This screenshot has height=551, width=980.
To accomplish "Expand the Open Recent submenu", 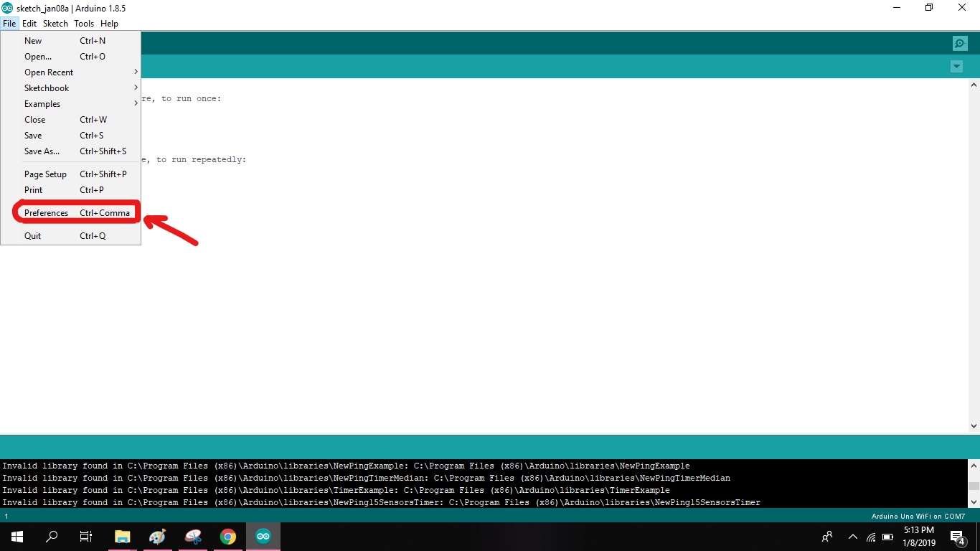I will (70, 72).
